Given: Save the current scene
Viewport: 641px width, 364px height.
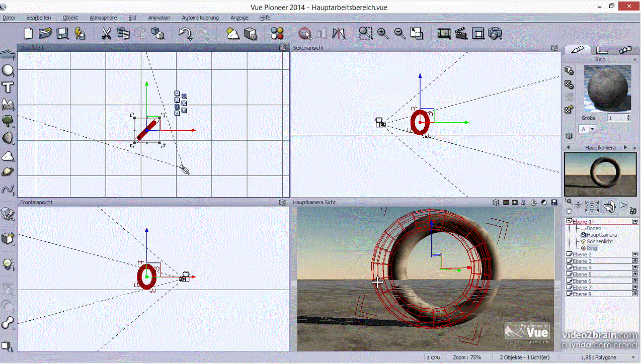Looking at the screenshot, I should pyautogui.click(x=62, y=33).
